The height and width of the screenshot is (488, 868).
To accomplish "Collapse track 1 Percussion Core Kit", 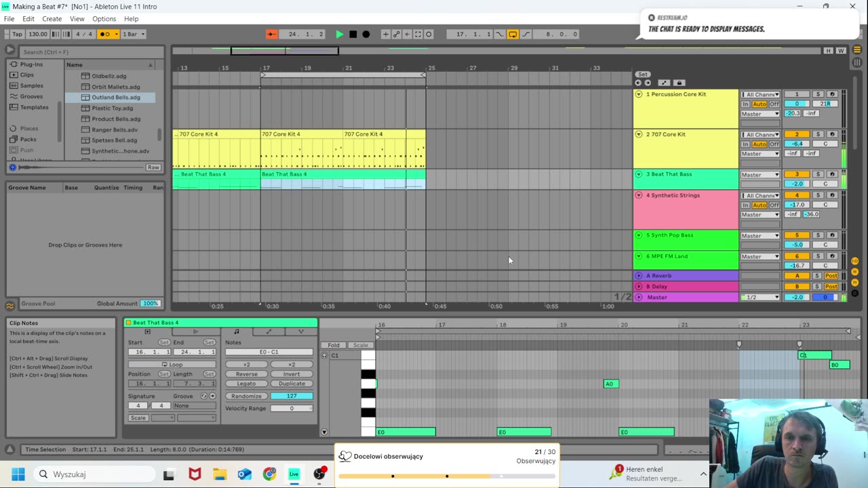I will tap(639, 94).
